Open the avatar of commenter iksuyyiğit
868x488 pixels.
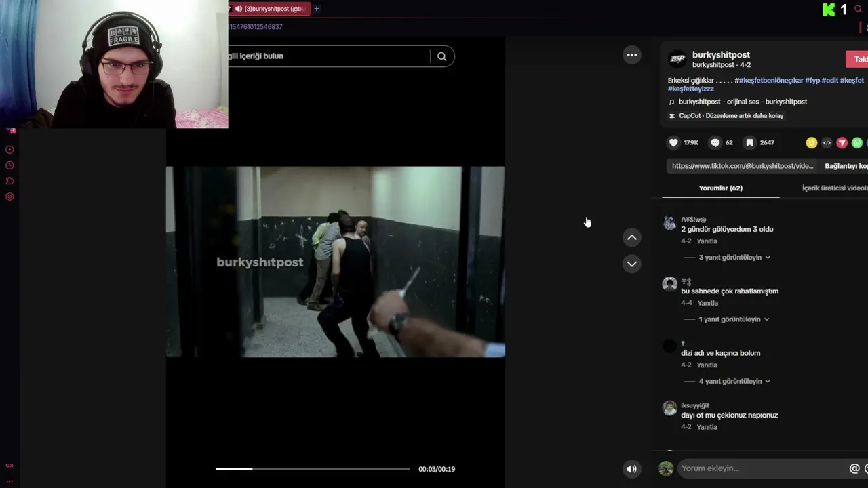[x=669, y=408]
